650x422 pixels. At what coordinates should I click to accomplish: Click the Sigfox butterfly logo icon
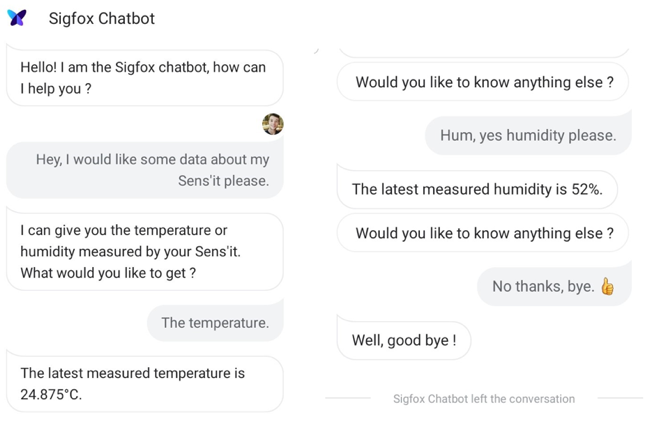click(17, 18)
